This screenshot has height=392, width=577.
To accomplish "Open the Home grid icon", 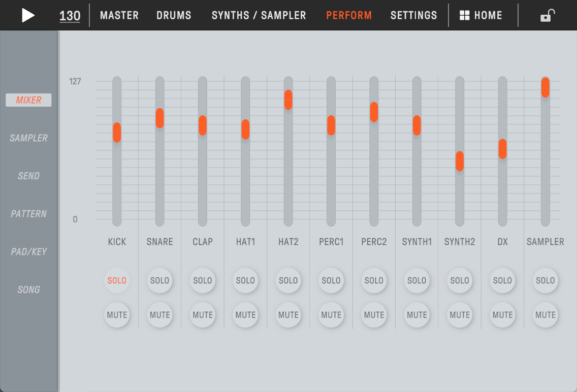I will click(464, 15).
